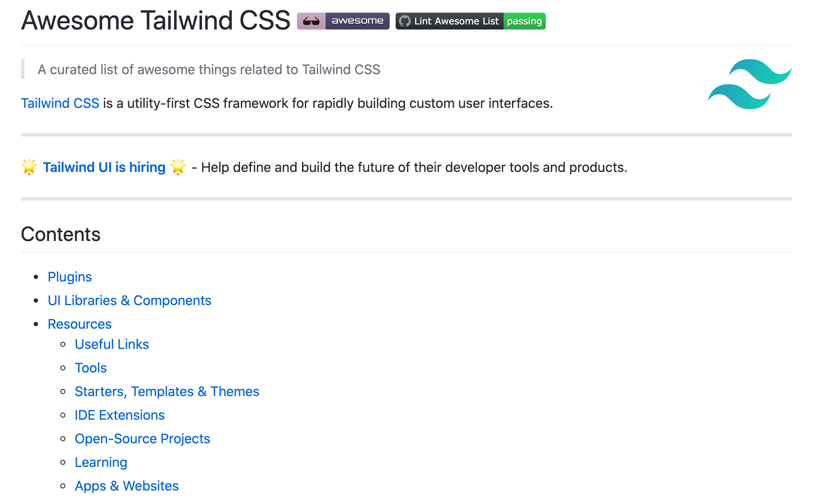Click the star emoji before Tailwind UI

coord(29,167)
